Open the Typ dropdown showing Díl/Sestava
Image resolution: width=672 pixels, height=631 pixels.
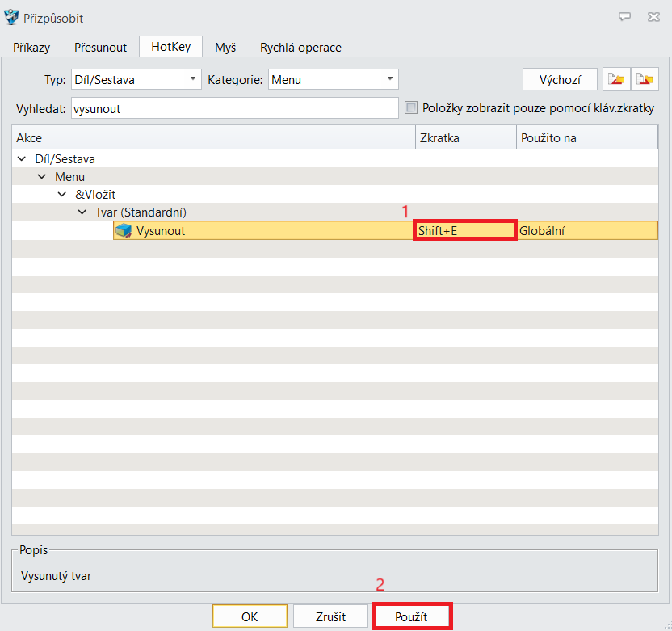coord(136,79)
